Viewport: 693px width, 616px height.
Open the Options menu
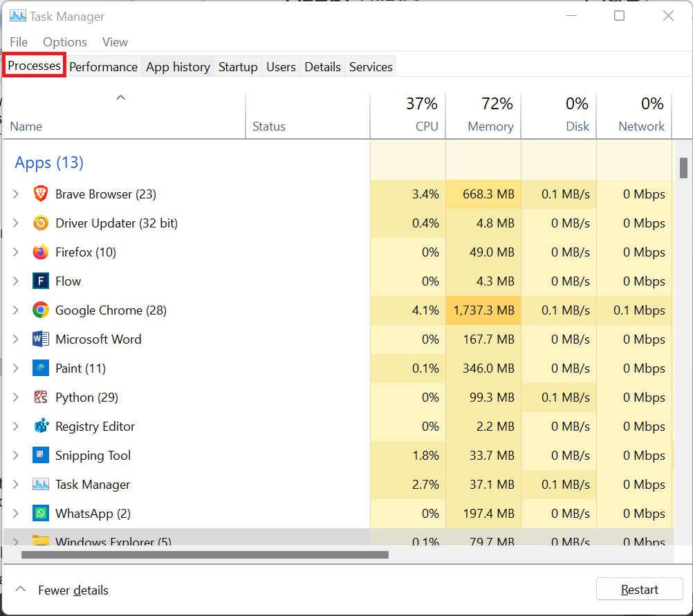[65, 42]
